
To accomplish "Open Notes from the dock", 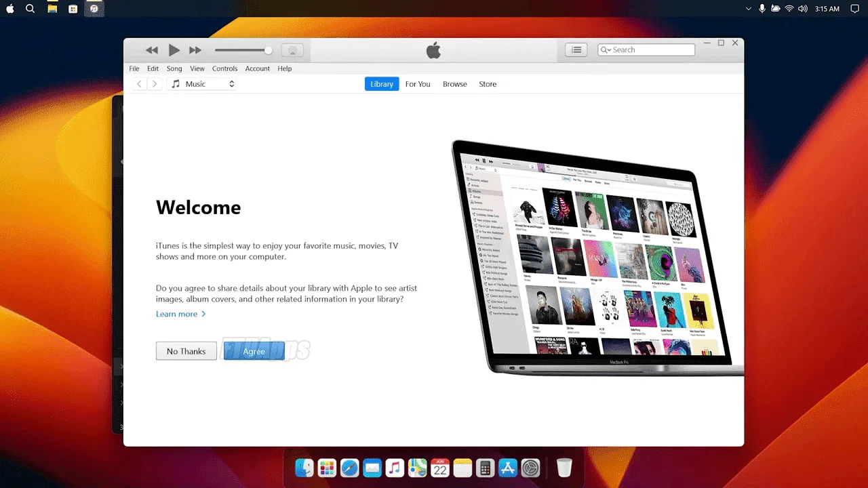I will pyautogui.click(x=462, y=468).
